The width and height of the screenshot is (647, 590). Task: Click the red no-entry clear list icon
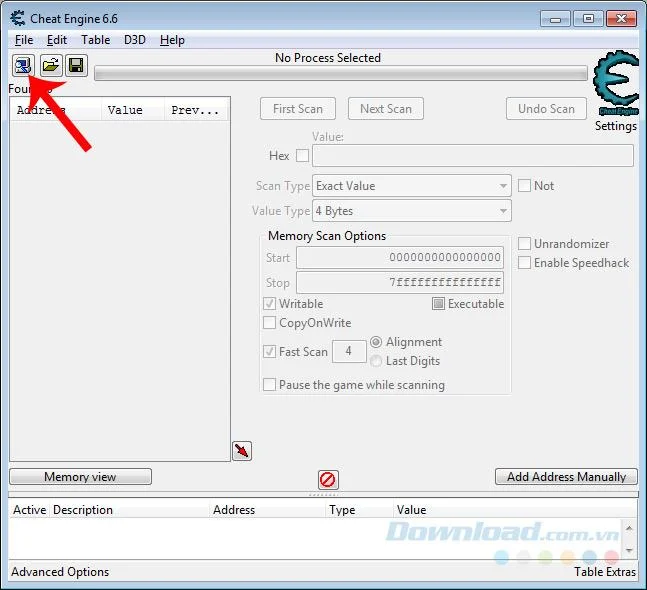(328, 479)
